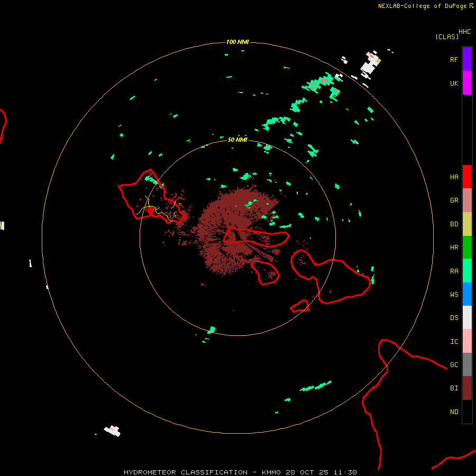
Task: Click the UK magenta legend swatch
Action: 467,83
